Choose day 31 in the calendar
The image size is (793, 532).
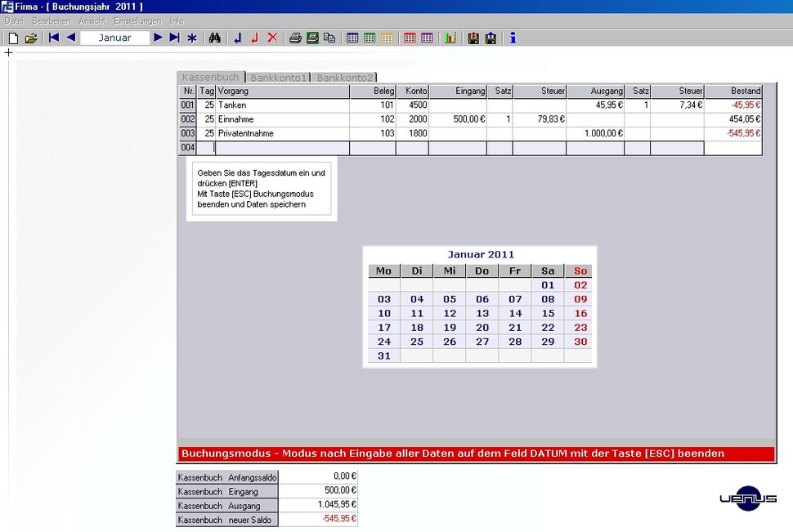click(384, 356)
